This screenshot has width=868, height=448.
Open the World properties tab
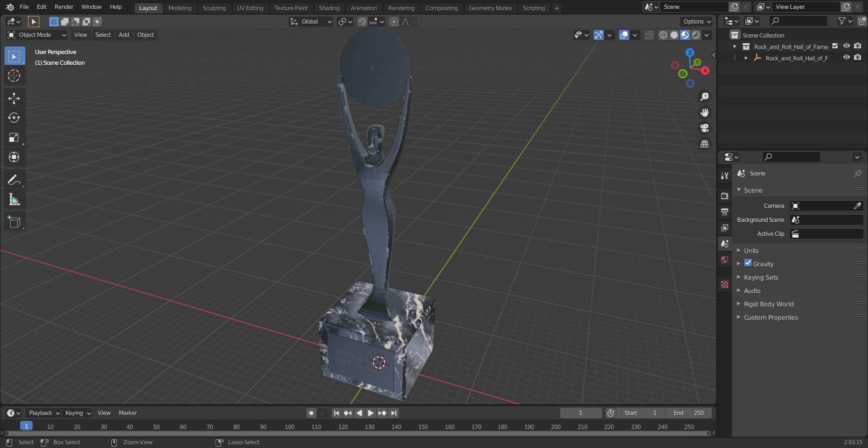pyautogui.click(x=724, y=259)
